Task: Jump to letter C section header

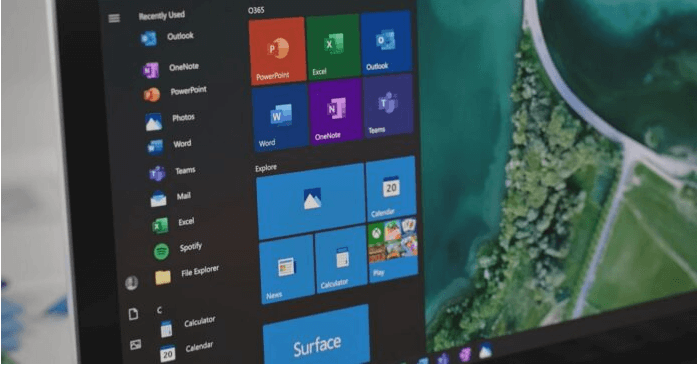Action: pos(160,310)
